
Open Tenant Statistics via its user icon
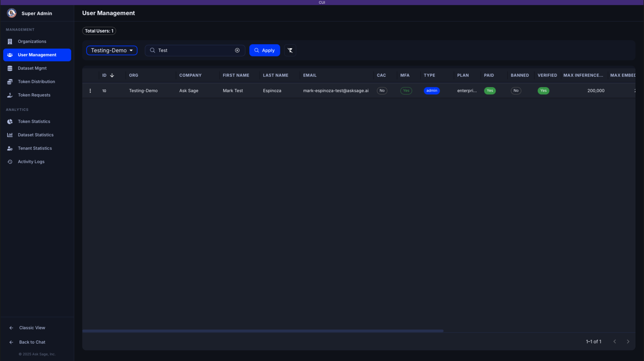10,148
